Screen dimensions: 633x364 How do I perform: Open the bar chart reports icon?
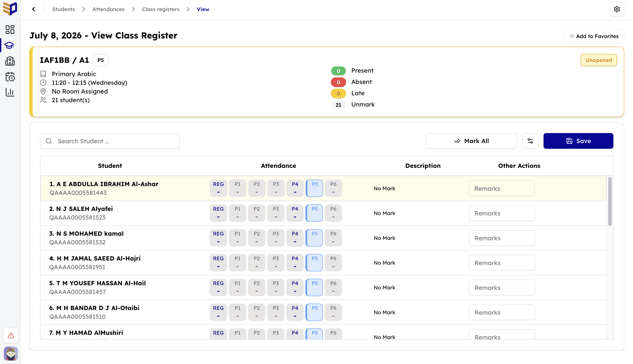coord(10,92)
